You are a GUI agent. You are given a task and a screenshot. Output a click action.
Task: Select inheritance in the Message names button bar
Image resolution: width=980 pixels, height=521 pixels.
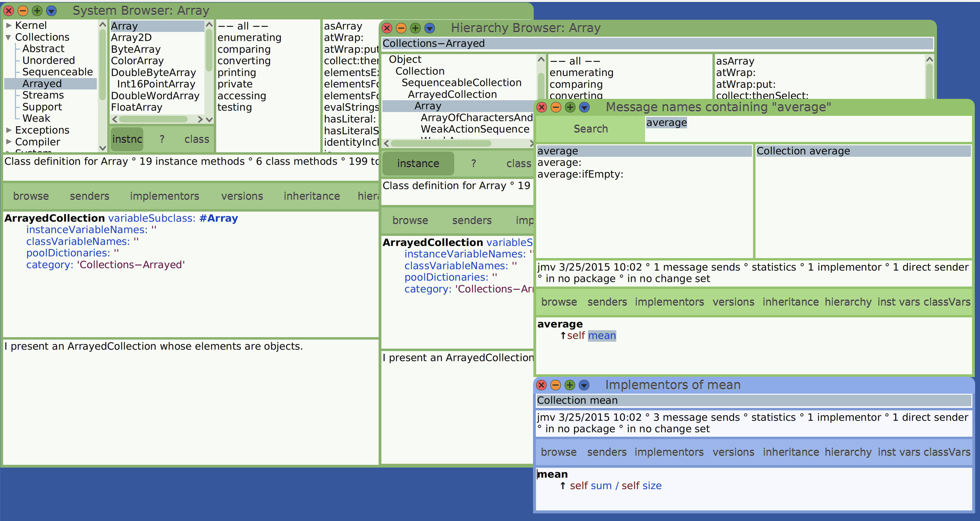791,302
